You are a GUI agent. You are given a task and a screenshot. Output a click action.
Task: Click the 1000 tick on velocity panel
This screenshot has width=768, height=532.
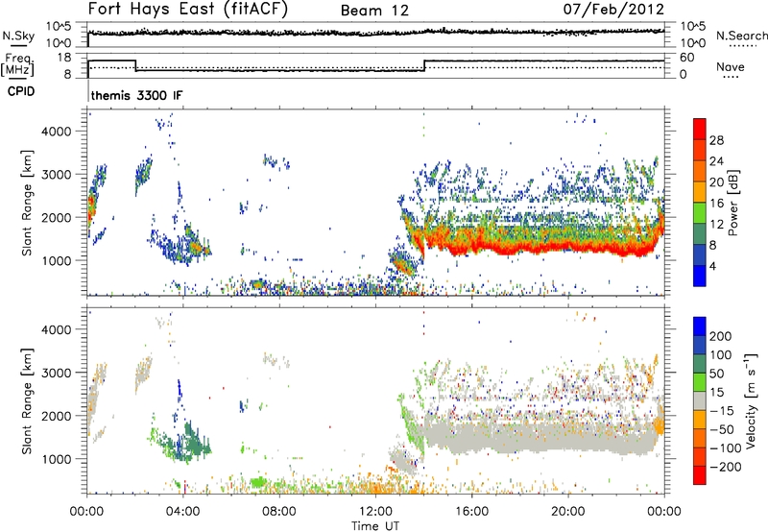point(57,459)
